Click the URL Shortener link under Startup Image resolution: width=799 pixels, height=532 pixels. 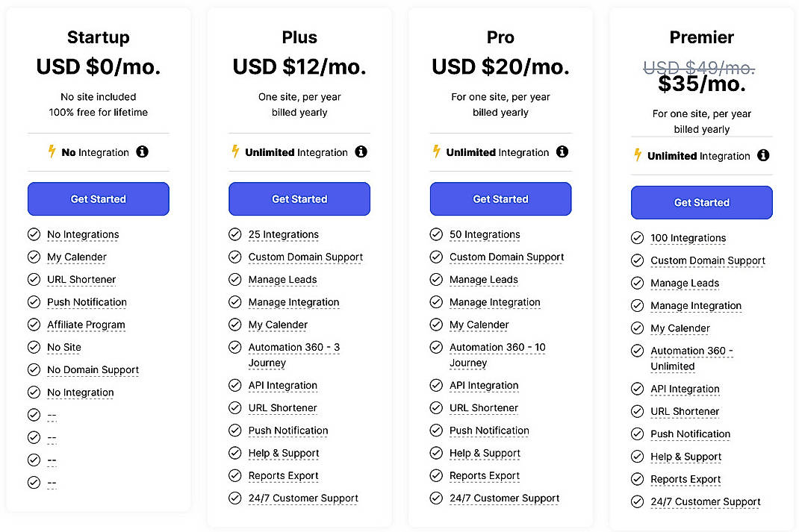[81, 279]
